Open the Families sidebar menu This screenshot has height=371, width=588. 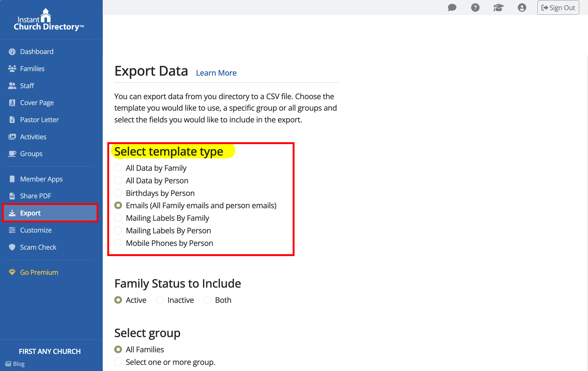point(32,69)
